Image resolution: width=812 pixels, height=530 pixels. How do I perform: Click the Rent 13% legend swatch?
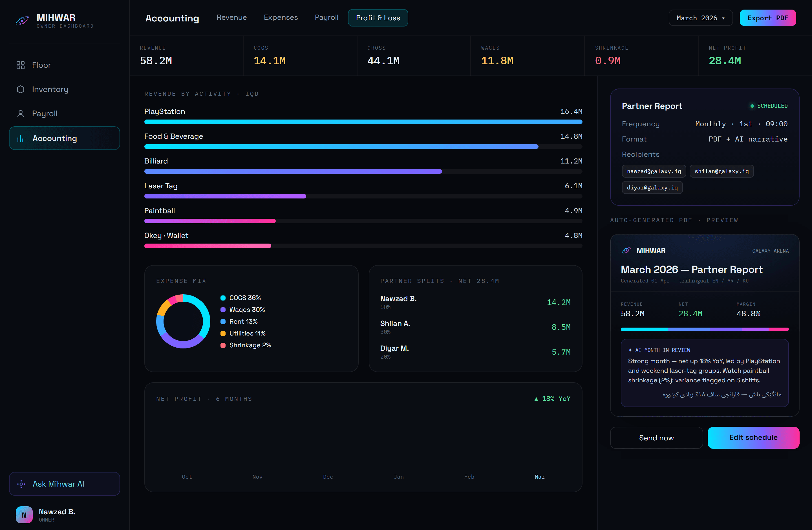point(223,322)
